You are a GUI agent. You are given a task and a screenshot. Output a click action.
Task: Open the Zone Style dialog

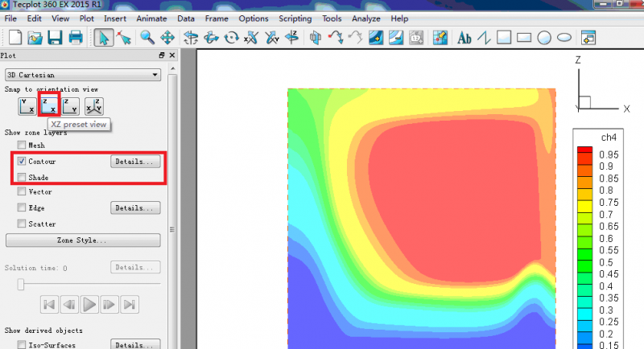[x=83, y=240]
